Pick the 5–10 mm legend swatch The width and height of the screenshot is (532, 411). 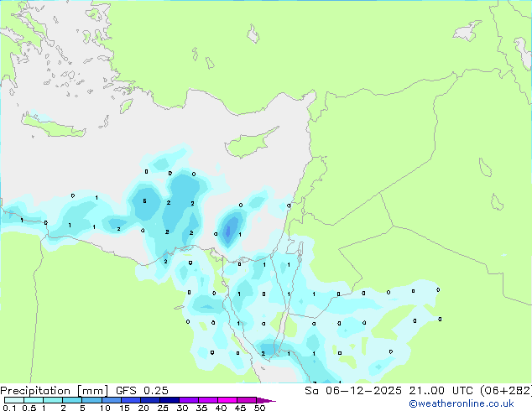tap(91, 400)
